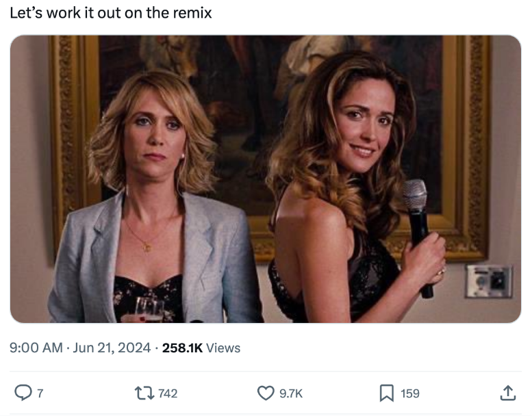This screenshot has height=416, width=532.
Task: Click the reply count 7
Action: [x=40, y=393]
